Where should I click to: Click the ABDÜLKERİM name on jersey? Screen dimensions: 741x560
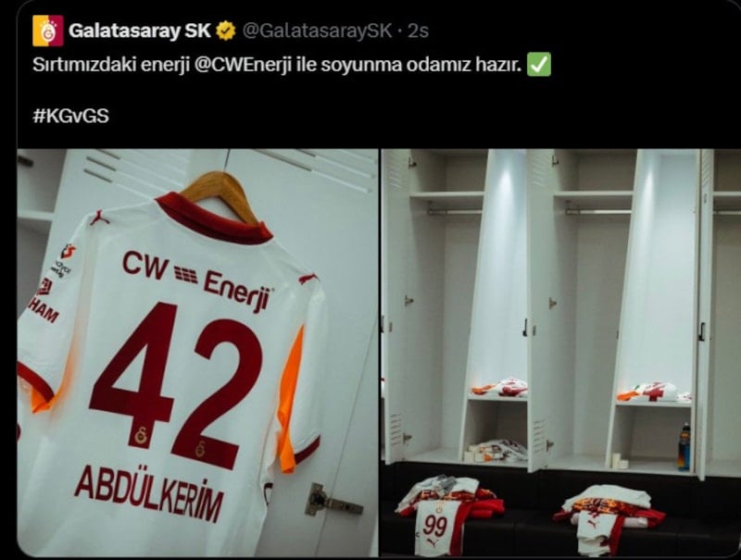tap(148, 493)
